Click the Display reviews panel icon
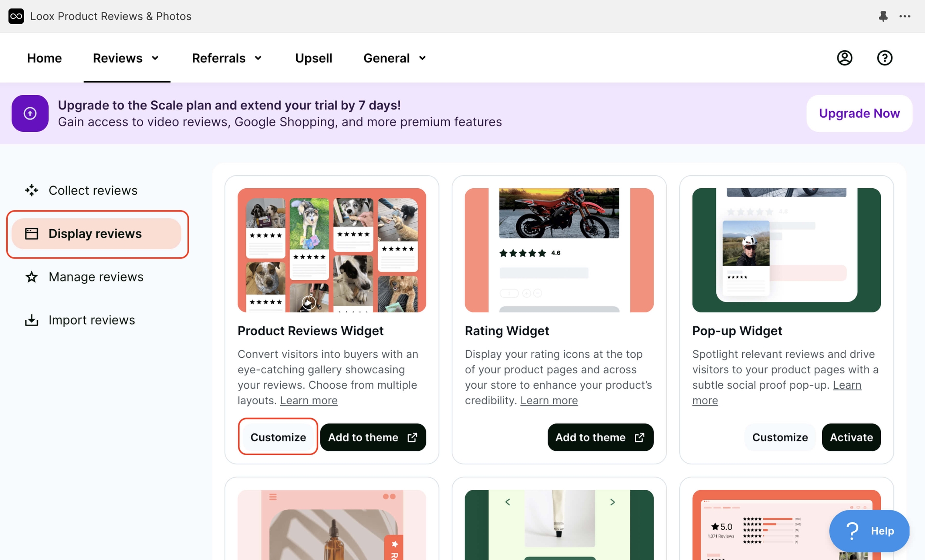925x560 pixels. [x=32, y=233]
